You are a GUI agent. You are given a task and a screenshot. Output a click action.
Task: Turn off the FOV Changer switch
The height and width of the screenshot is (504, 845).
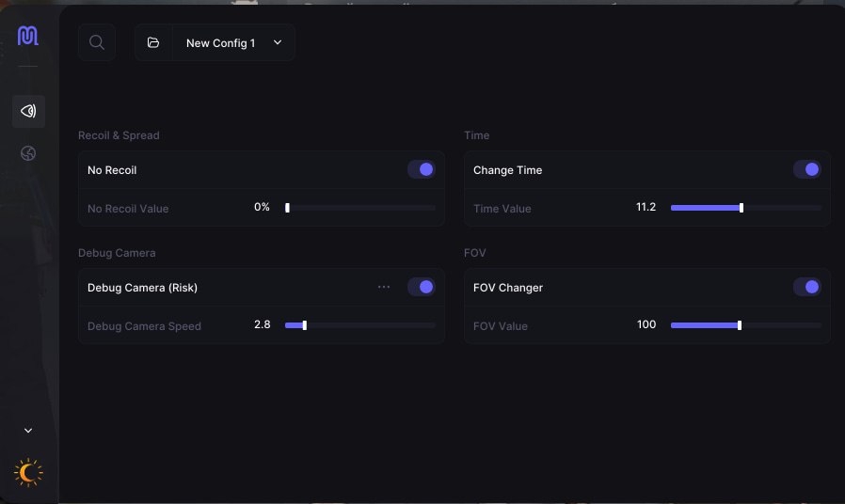807,287
